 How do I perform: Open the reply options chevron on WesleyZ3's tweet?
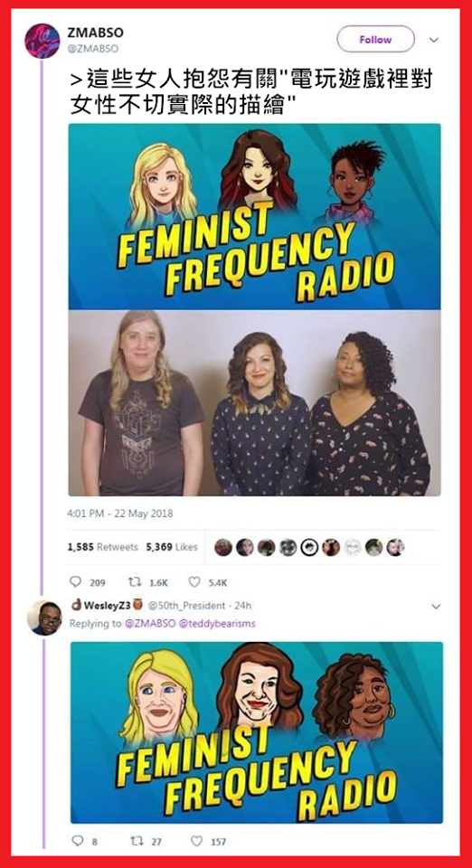pos(436,607)
